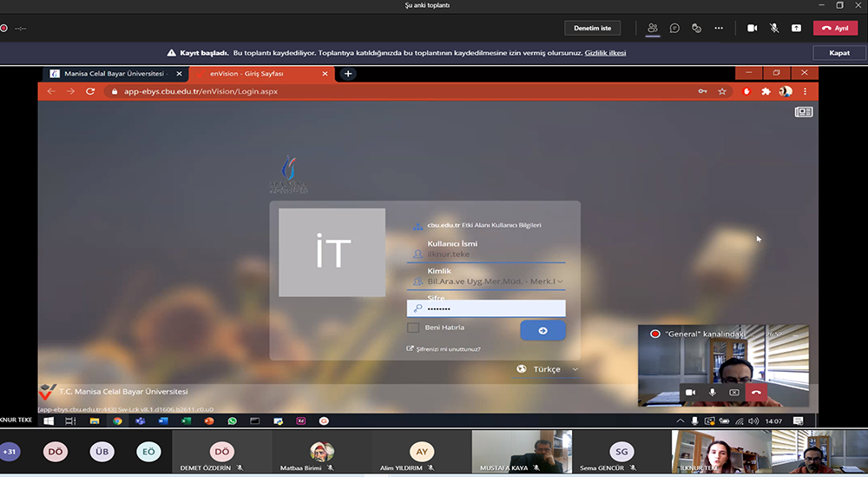This screenshot has height=477, width=868.
Task: Check the Beni Hatırla checkbox
Action: click(x=413, y=328)
